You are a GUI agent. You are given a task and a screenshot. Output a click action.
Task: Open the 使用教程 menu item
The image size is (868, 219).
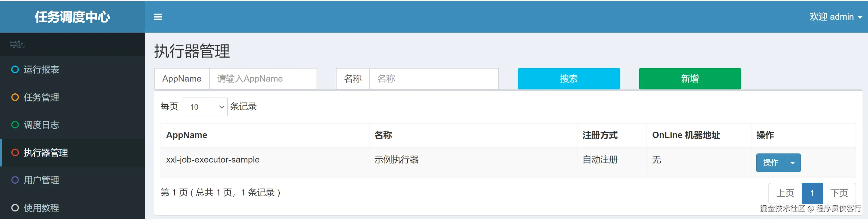pyautogui.click(x=72, y=208)
